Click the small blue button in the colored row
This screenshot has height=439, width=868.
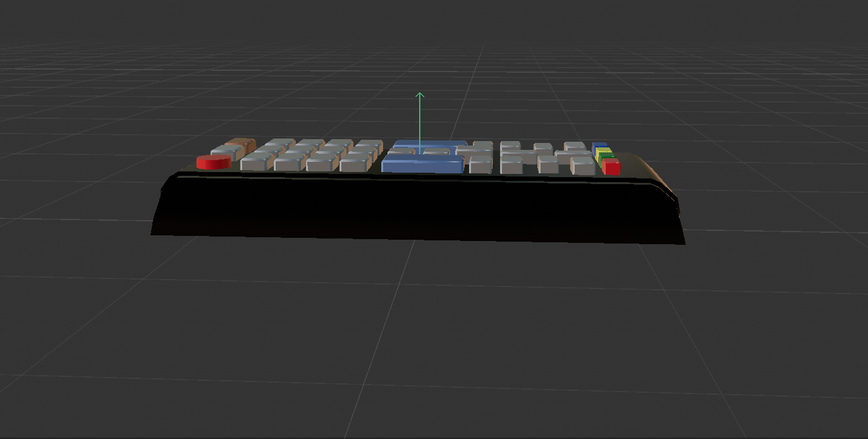[x=601, y=145]
